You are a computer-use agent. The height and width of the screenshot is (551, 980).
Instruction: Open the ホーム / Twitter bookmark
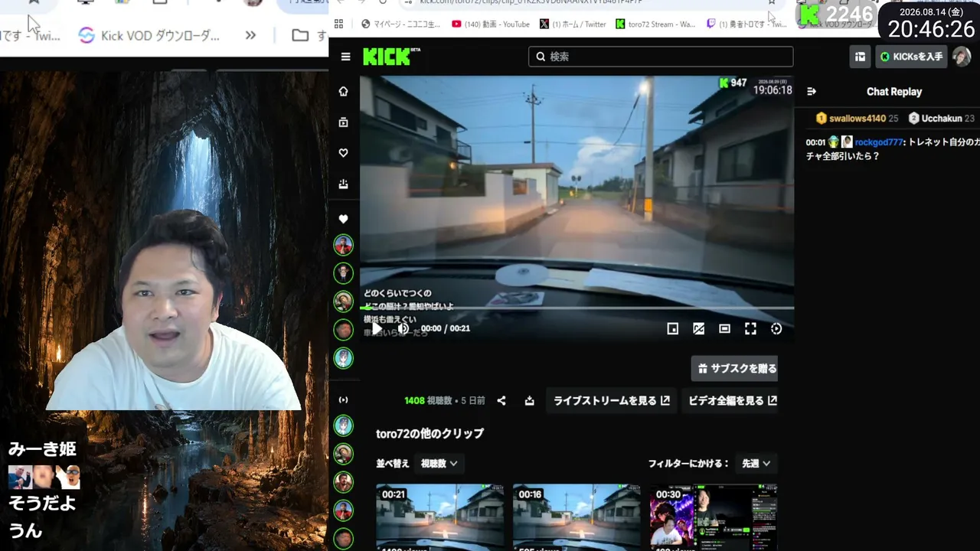[573, 24]
